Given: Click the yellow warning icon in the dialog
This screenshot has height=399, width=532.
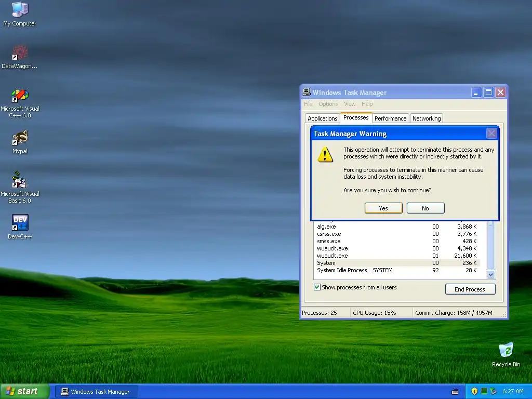Looking at the screenshot, I should coord(325,154).
